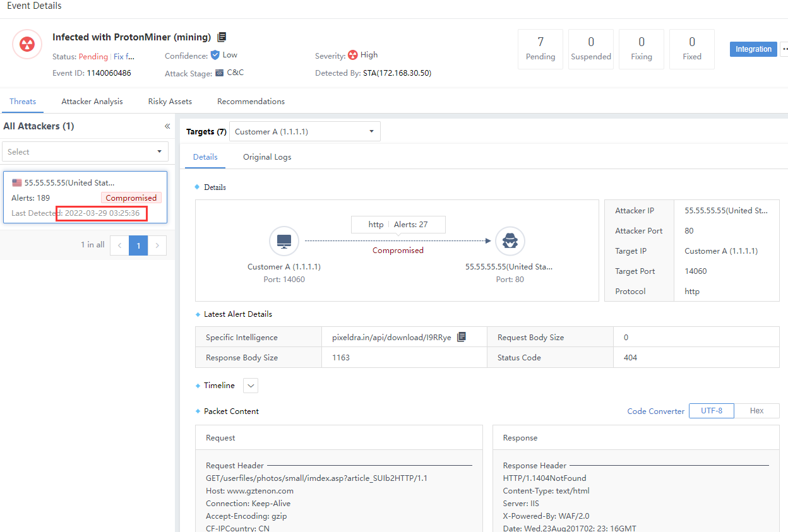Open the Code Converter link
The width and height of the screenshot is (788, 532).
655,411
